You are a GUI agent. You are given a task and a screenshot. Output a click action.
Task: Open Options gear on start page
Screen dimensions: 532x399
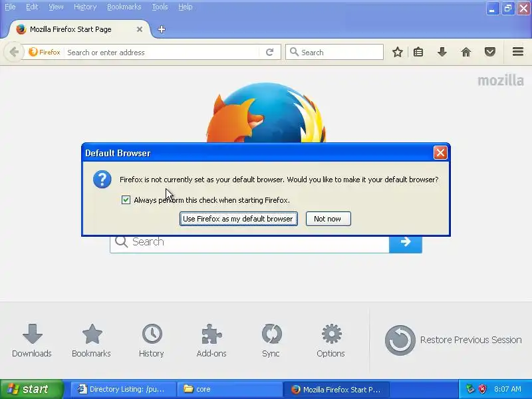(331, 340)
